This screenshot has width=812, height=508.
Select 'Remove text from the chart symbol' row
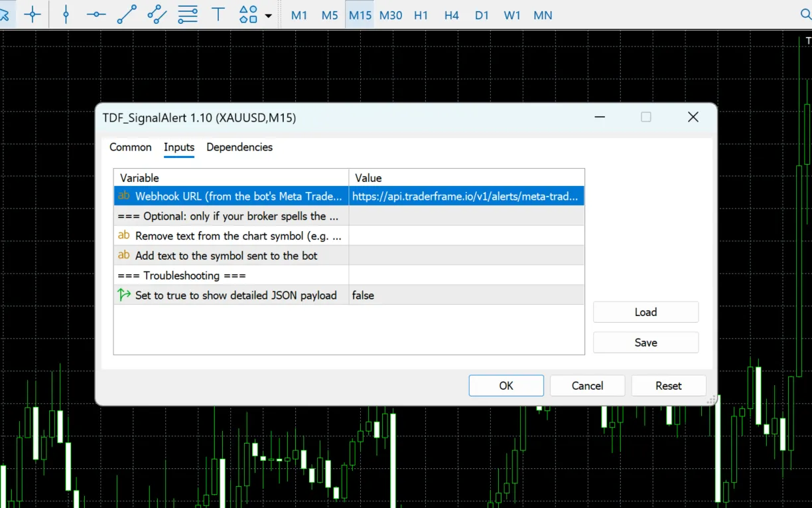[231, 236]
